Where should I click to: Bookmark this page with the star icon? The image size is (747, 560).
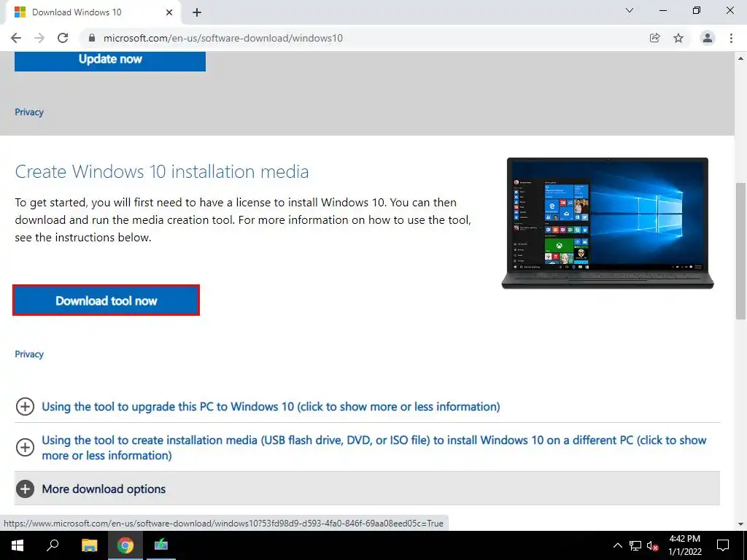click(678, 38)
